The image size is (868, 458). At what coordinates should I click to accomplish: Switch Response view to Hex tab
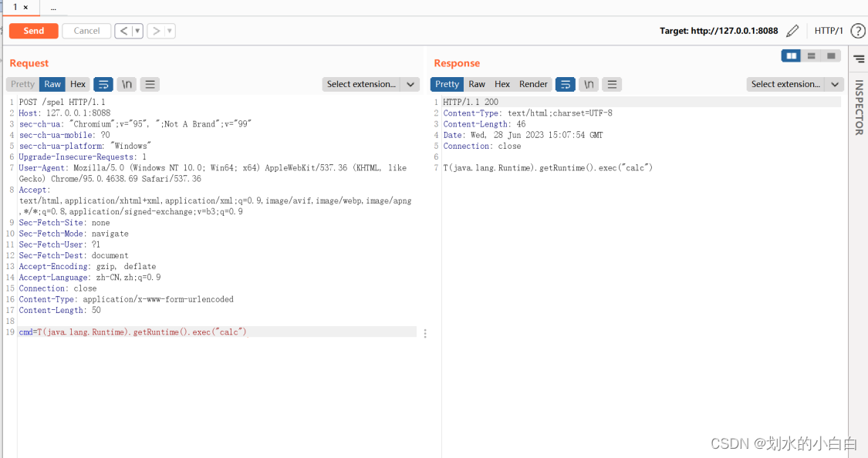[x=502, y=84]
